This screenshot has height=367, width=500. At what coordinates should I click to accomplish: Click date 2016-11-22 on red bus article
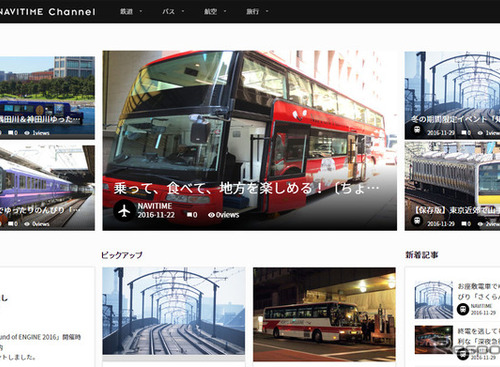pos(156,215)
